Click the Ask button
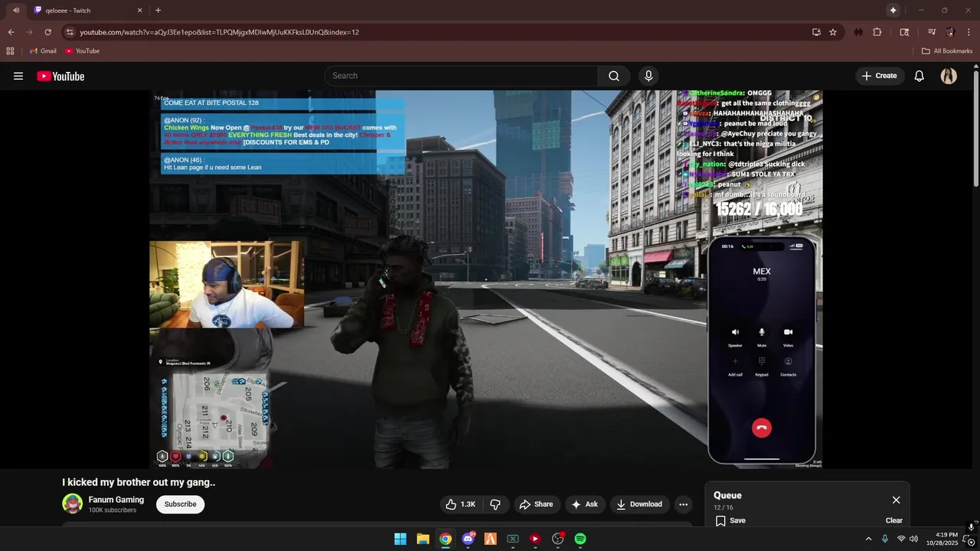 point(584,504)
